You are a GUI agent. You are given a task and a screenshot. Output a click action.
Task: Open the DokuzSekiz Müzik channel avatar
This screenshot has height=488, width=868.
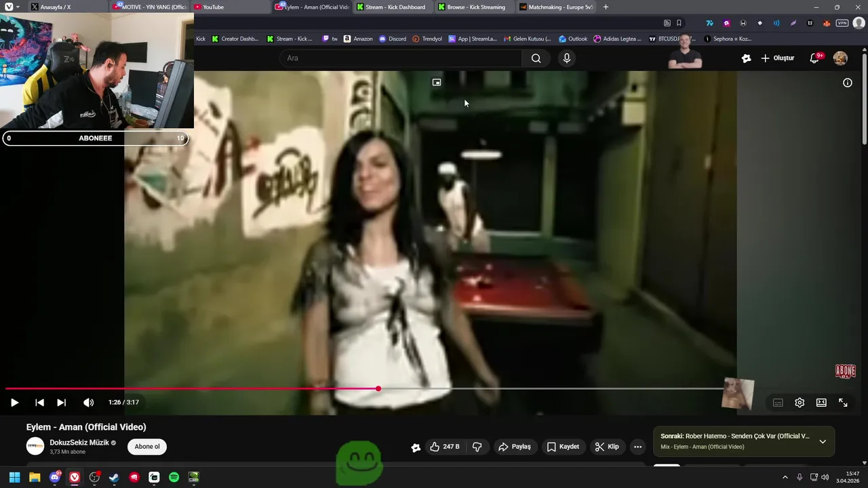click(x=35, y=446)
